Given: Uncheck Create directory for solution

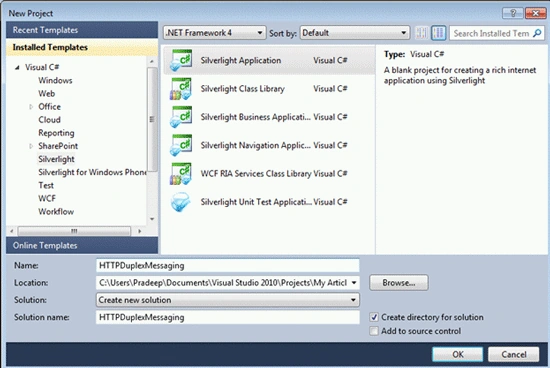Looking at the screenshot, I should [374, 317].
